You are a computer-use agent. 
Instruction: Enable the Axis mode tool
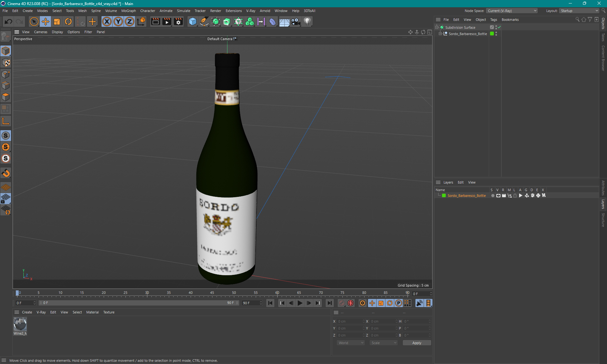point(6,121)
